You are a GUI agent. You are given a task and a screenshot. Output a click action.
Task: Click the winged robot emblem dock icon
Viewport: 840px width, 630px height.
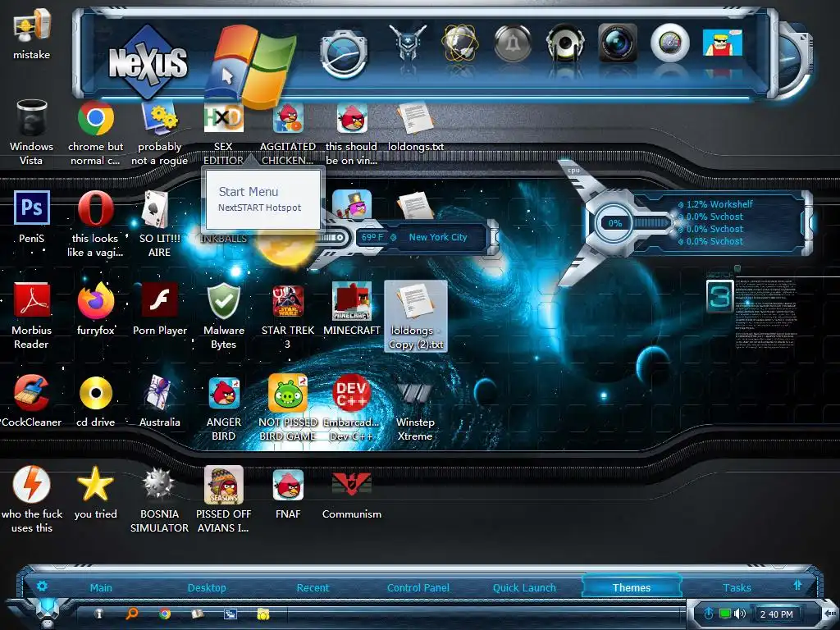409,43
